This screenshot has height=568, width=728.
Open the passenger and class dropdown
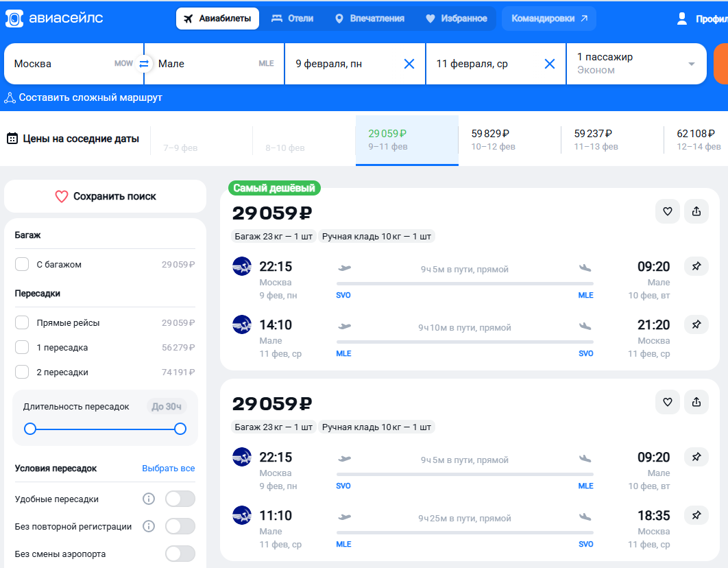click(635, 64)
